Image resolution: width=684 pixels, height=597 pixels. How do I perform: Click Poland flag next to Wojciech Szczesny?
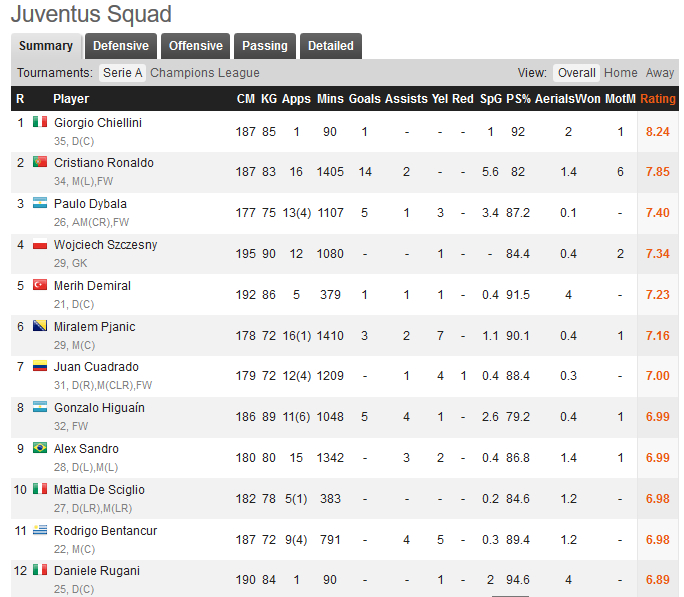pyautogui.click(x=40, y=245)
